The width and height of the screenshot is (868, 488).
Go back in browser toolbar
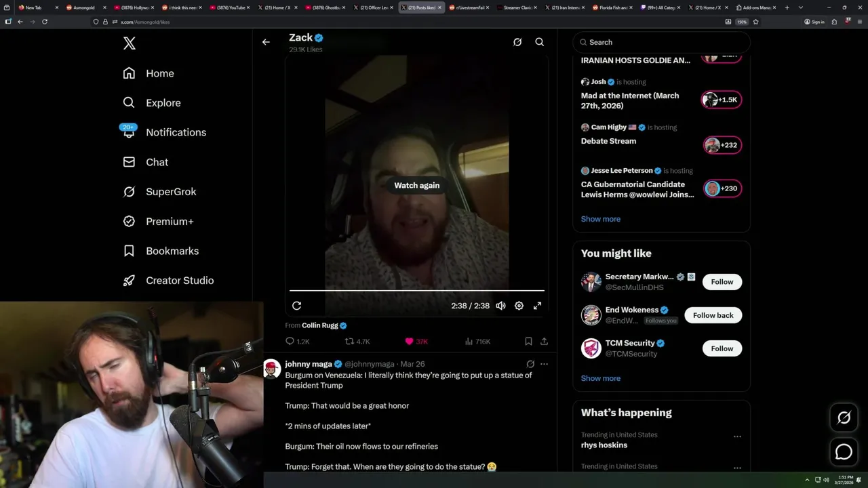coord(20,22)
